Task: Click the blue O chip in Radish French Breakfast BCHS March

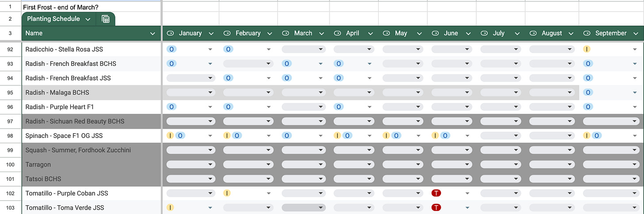Action: [x=287, y=64]
